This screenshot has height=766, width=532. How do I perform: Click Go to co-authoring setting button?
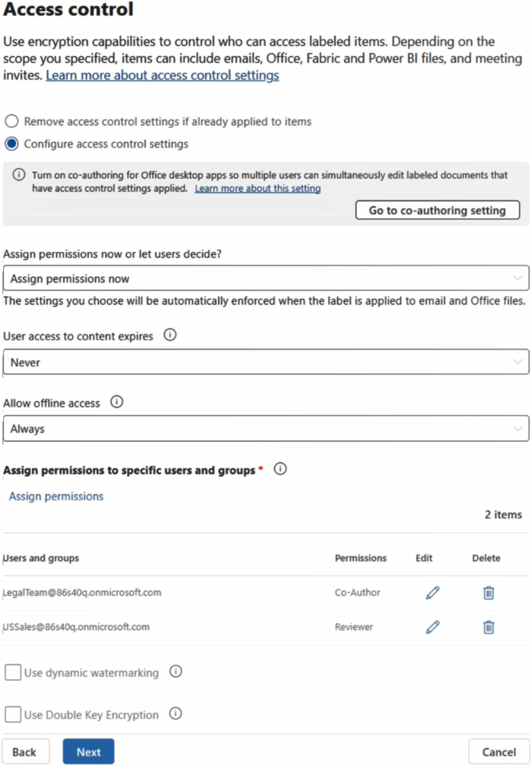[x=438, y=210]
